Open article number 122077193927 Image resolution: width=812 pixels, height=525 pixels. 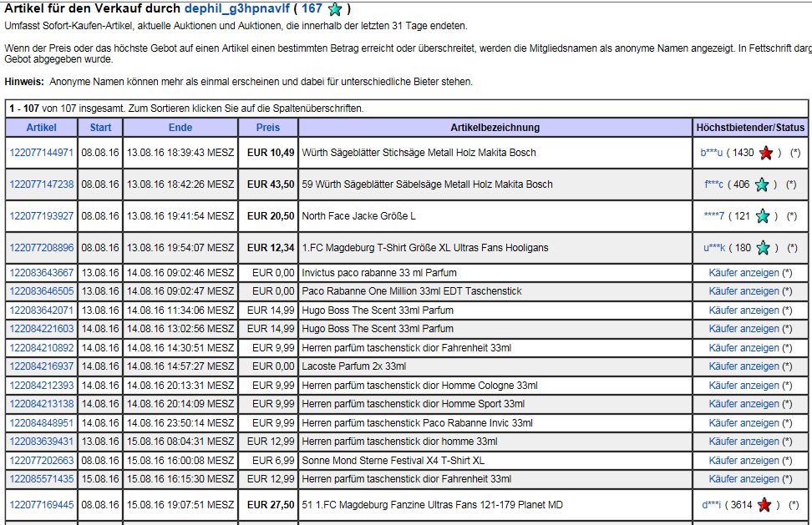(42, 215)
